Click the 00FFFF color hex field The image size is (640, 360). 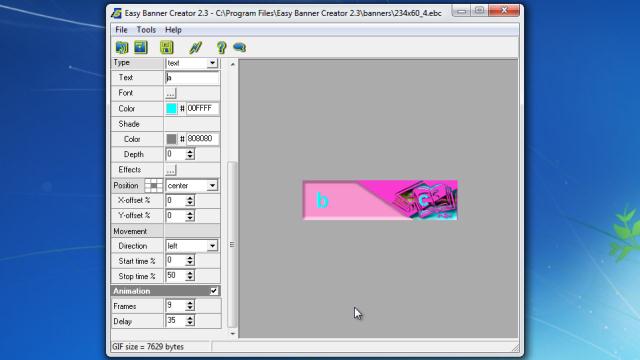pyautogui.click(x=202, y=109)
